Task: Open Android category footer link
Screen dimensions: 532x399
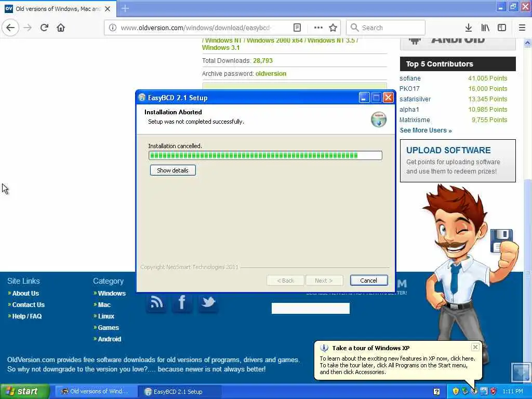Action: coord(109,339)
